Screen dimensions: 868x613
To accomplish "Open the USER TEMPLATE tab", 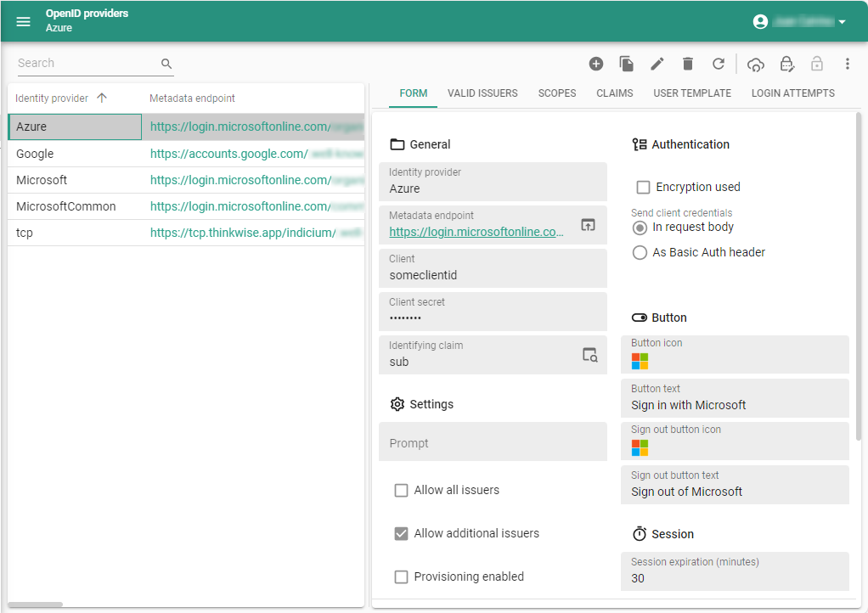I will click(692, 93).
